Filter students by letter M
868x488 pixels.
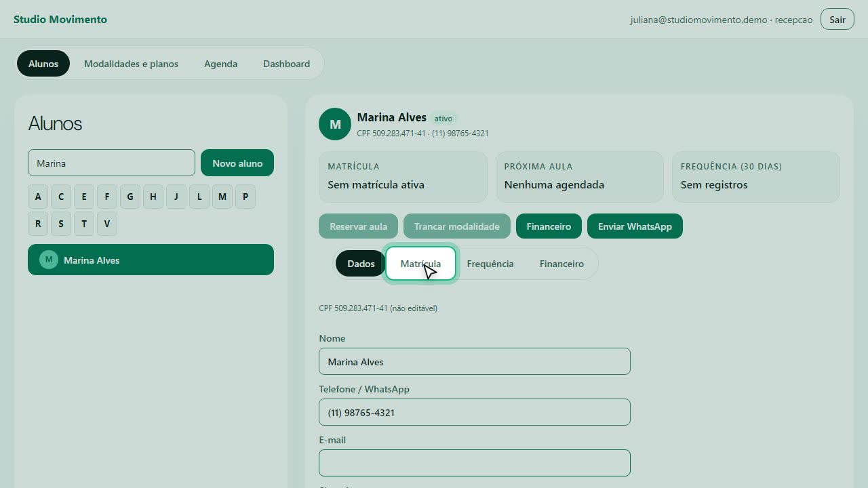click(x=222, y=197)
